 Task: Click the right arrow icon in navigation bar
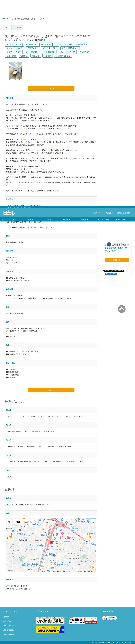coord(132,219)
